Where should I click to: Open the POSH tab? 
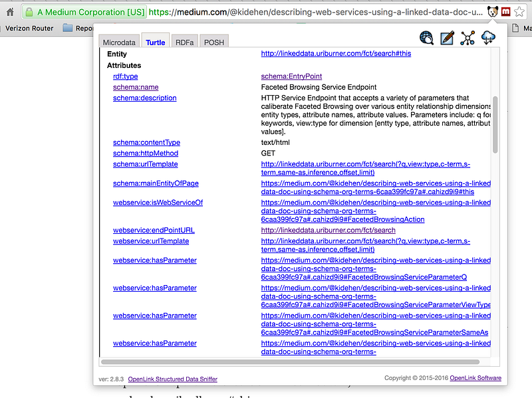(x=214, y=43)
